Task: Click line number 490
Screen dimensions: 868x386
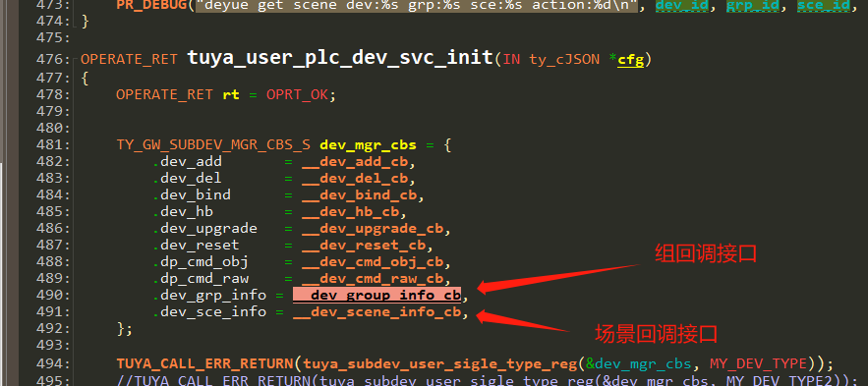Action: click(52, 296)
